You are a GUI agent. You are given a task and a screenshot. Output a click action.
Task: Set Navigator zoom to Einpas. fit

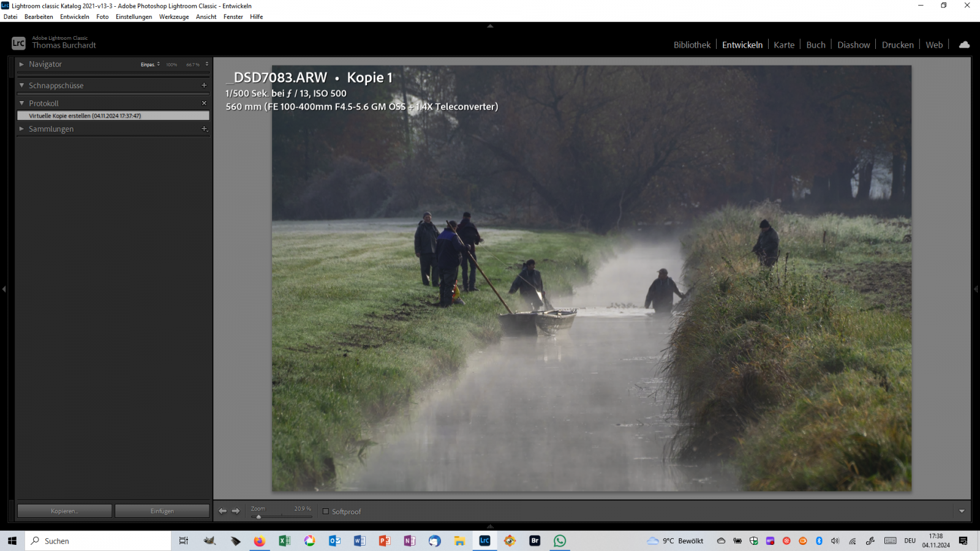(x=148, y=64)
